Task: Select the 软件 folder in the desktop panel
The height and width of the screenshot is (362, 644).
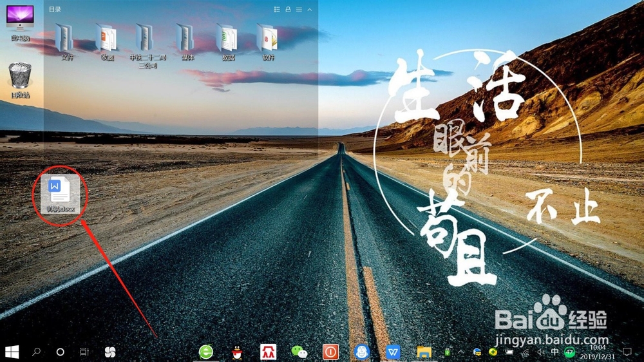Action: (268, 42)
